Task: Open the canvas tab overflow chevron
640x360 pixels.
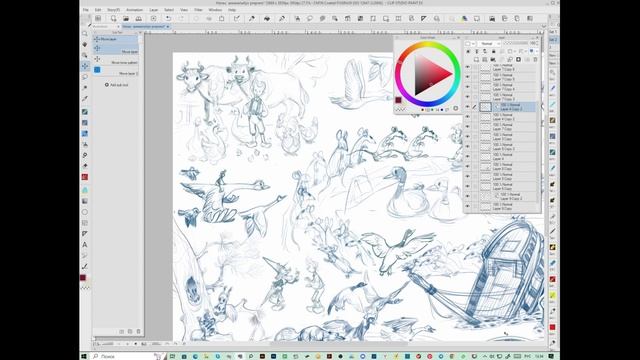Action: [x=543, y=27]
